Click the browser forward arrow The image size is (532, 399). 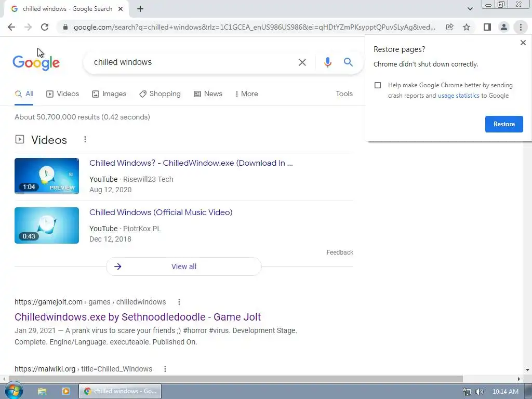tap(28, 27)
